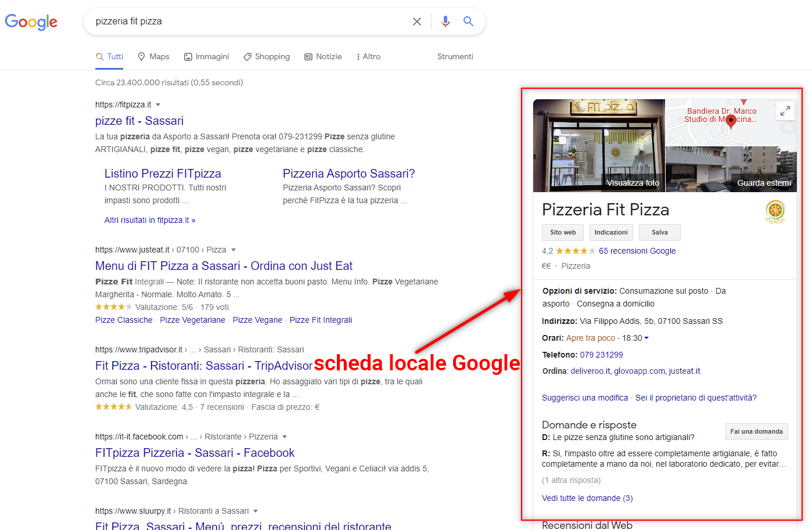Open the Altro more menu

(x=368, y=56)
